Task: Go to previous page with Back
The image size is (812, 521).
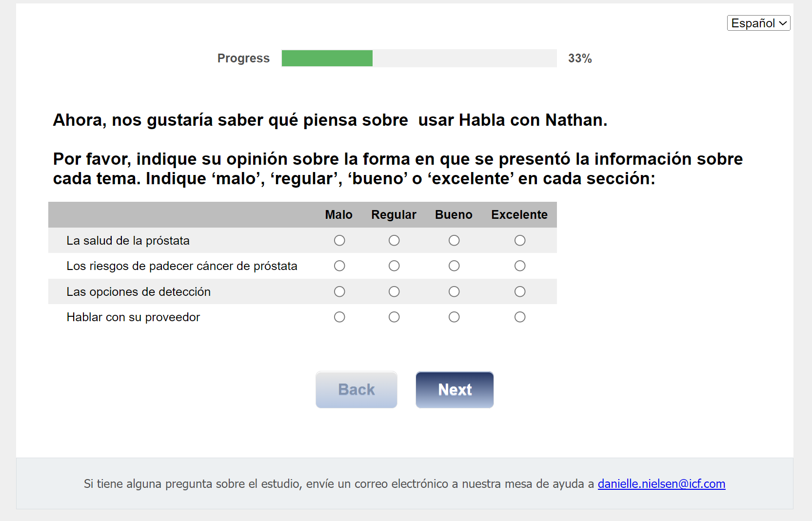Action: [356, 389]
